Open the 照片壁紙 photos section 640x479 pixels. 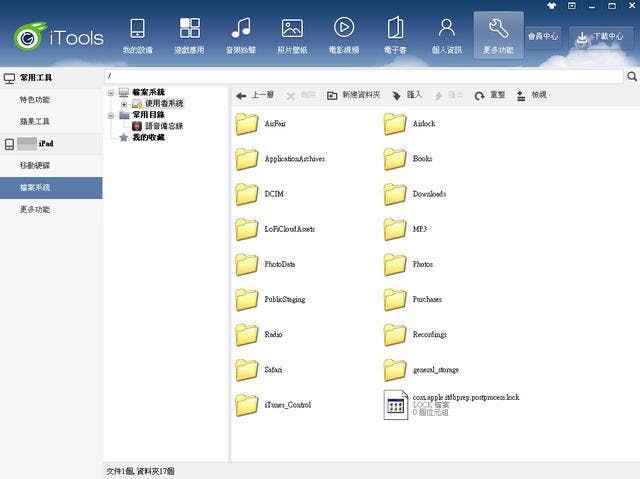pyautogui.click(x=292, y=34)
